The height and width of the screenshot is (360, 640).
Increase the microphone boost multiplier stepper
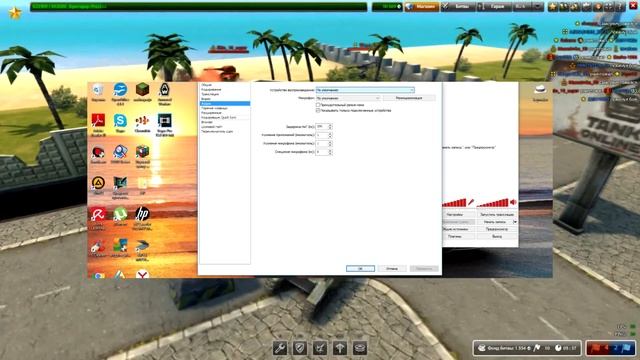point(330,142)
